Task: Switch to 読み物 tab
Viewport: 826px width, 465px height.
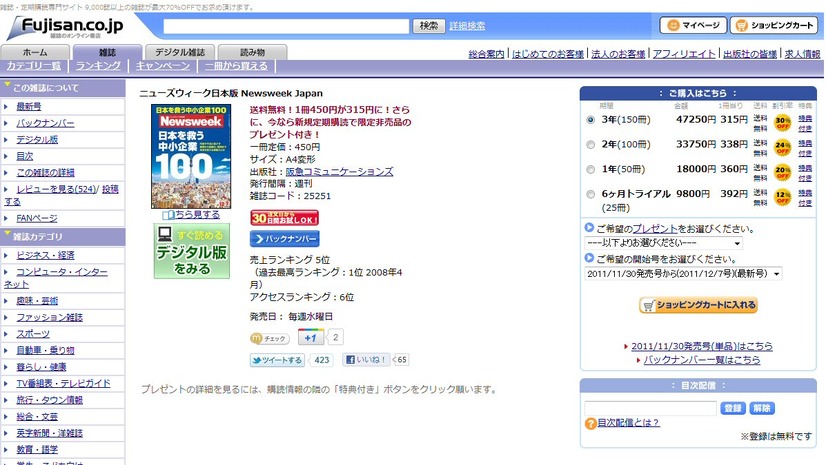Action: pyautogui.click(x=252, y=52)
